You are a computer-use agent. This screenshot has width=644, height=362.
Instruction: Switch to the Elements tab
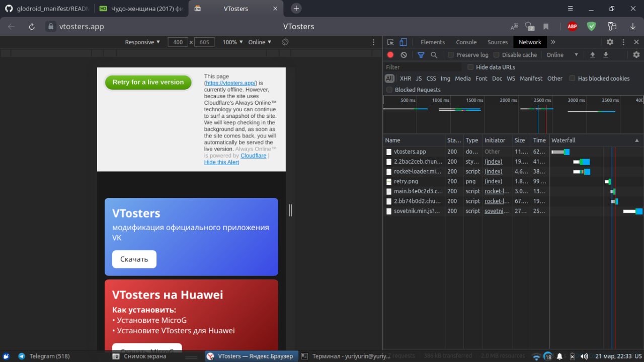tap(433, 42)
